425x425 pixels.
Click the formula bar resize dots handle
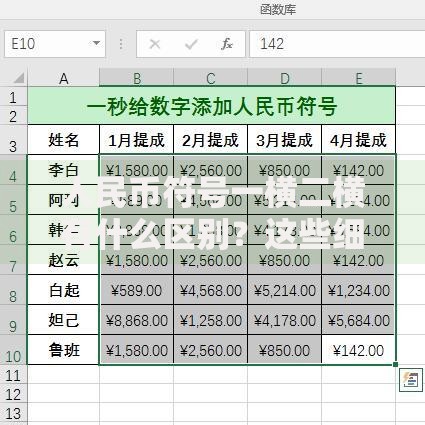(121, 44)
